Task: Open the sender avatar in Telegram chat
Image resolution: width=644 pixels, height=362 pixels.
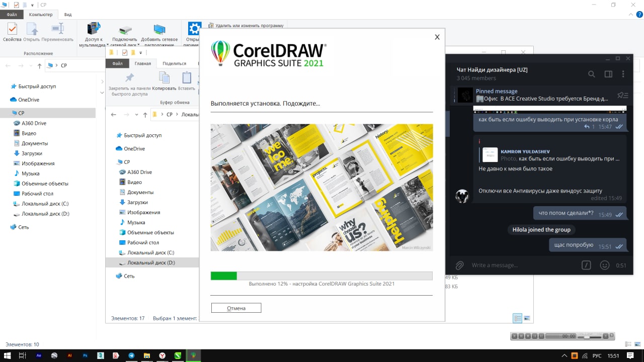Action: click(462, 196)
